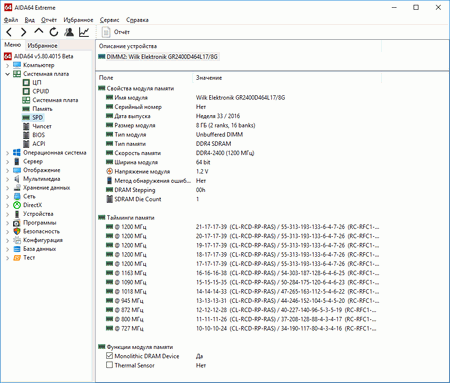Viewport: 450px width, 383px height.
Task: Click the Отчёт report toolbar button
Action: click(116, 32)
